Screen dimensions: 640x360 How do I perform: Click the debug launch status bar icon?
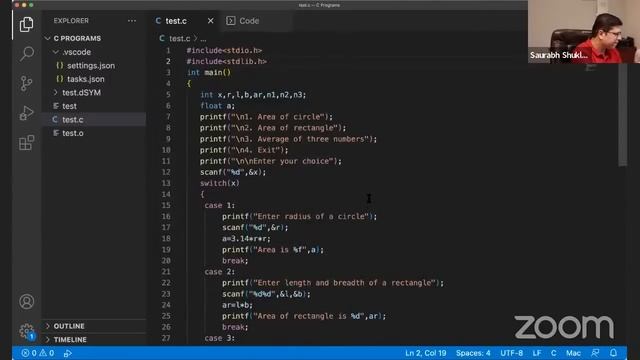point(68,353)
